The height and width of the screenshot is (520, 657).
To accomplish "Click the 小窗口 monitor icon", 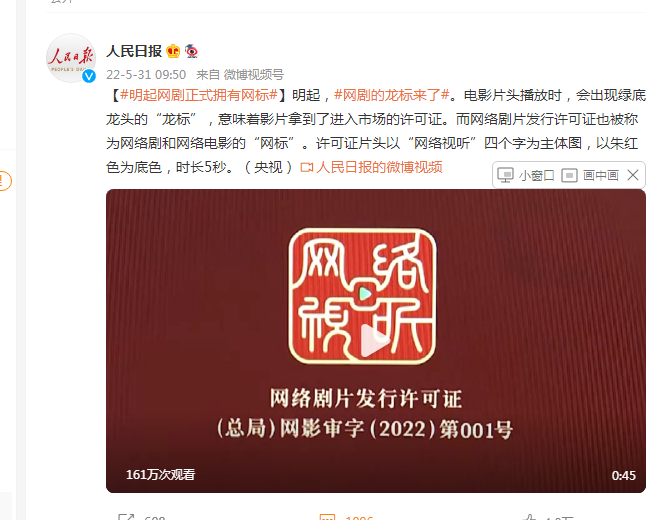I will 505,175.
